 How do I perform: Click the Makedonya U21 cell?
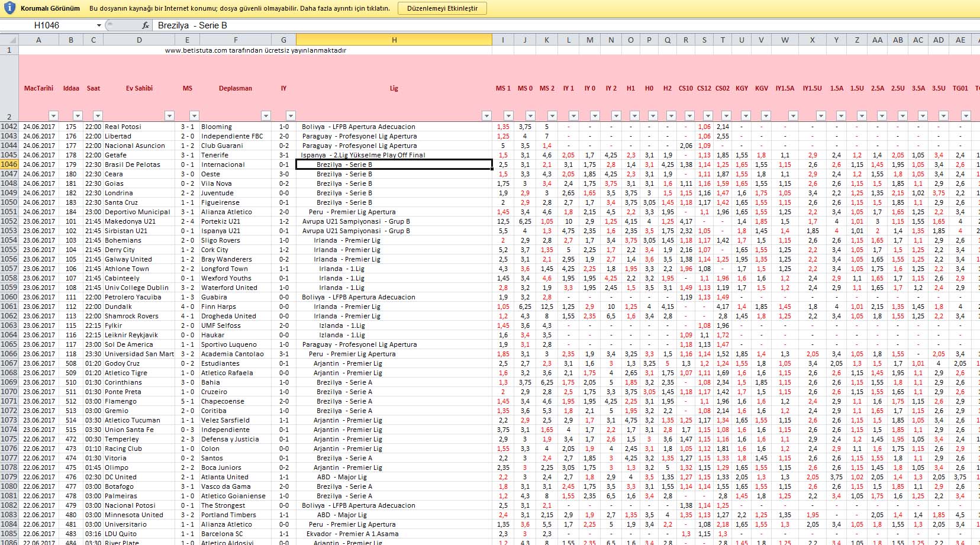point(139,221)
